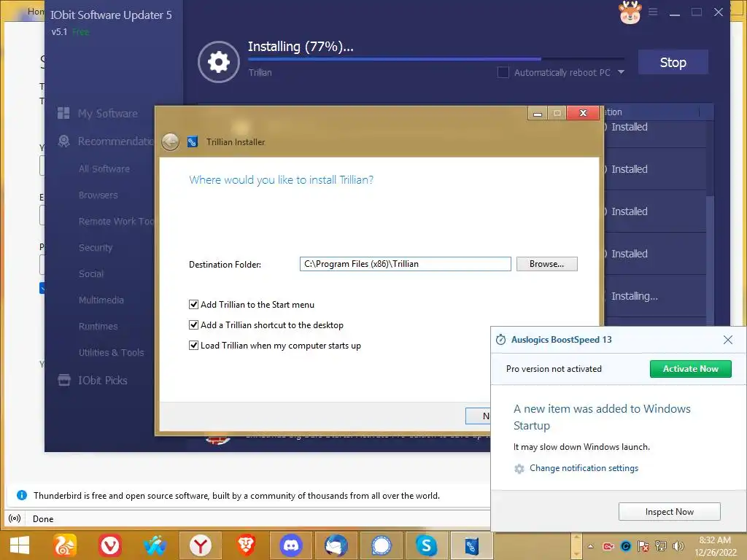Launch UC Browser from the taskbar
747x560 pixels.
coord(65,545)
